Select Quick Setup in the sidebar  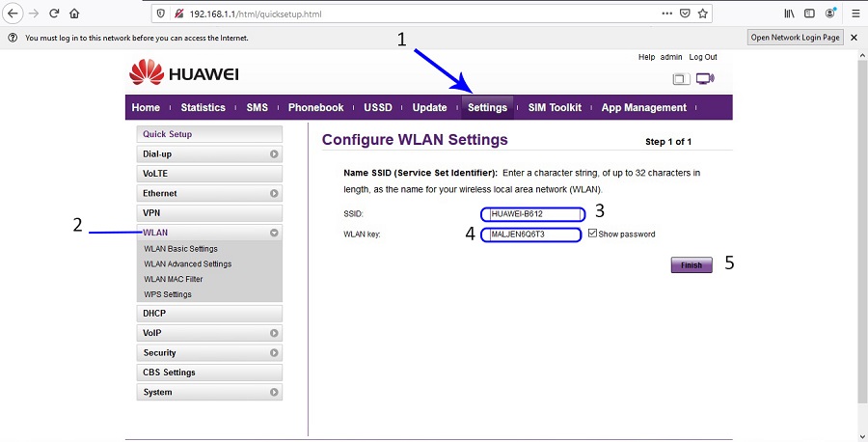click(209, 134)
